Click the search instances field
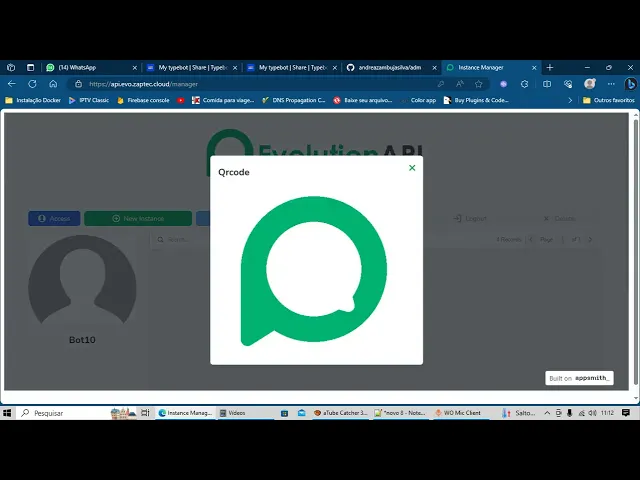Image resolution: width=640 pixels, height=480 pixels. point(182,240)
